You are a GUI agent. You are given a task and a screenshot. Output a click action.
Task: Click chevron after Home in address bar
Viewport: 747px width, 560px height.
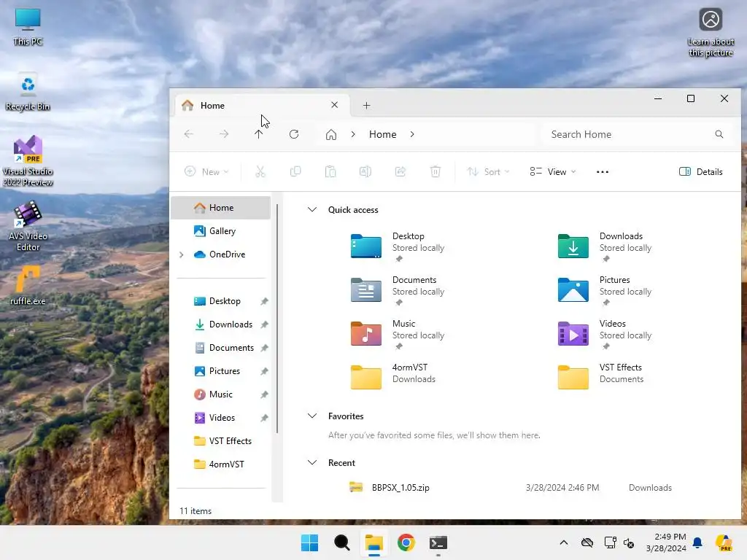point(412,134)
